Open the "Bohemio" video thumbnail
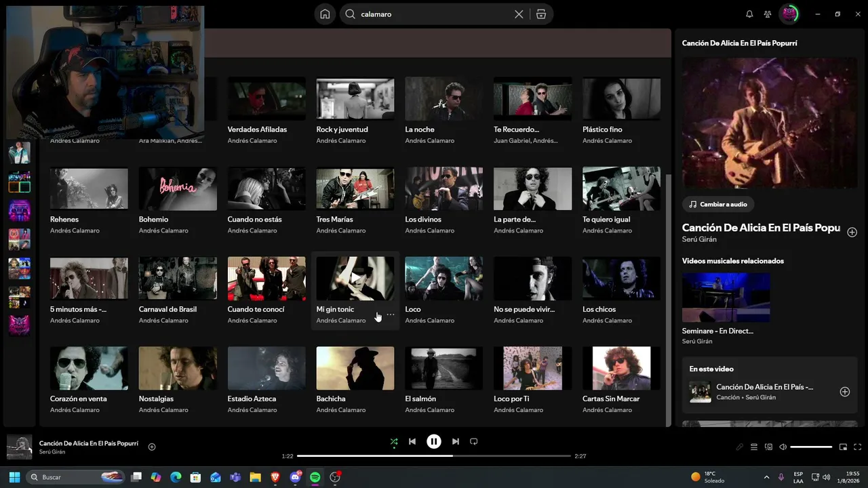The image size is (868, 488). coord(178,188)
